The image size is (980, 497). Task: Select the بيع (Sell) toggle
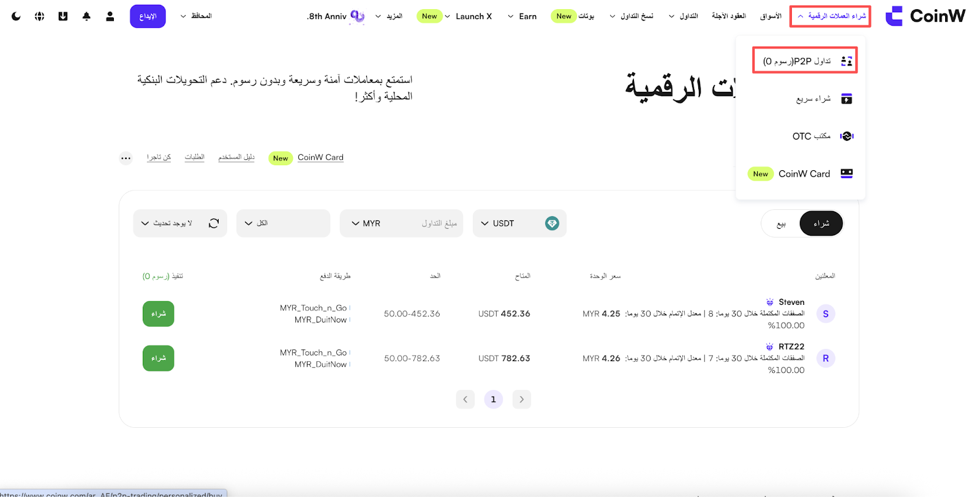[781, 224]
